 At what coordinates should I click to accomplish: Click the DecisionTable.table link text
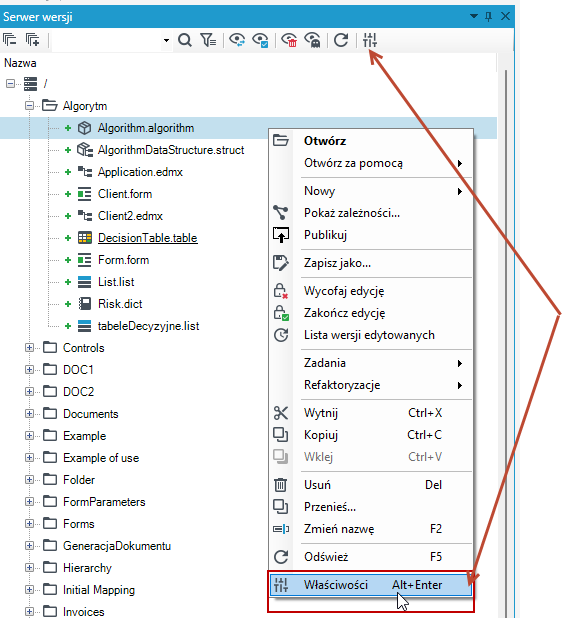click(x=147, y=238)
